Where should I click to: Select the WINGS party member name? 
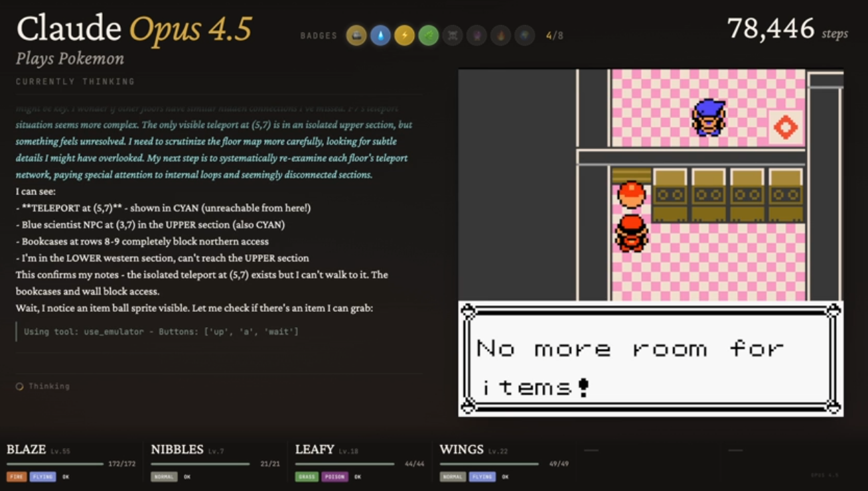click(462, 449)
